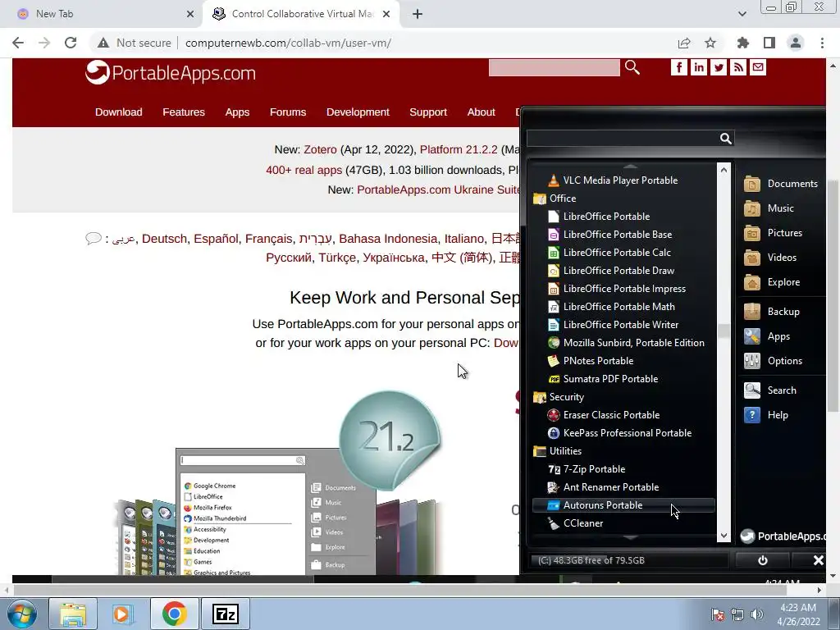The height and width of the screenshot is (630, 840).
Task: Open the Backup menu option
Action: tap(772, 312)
